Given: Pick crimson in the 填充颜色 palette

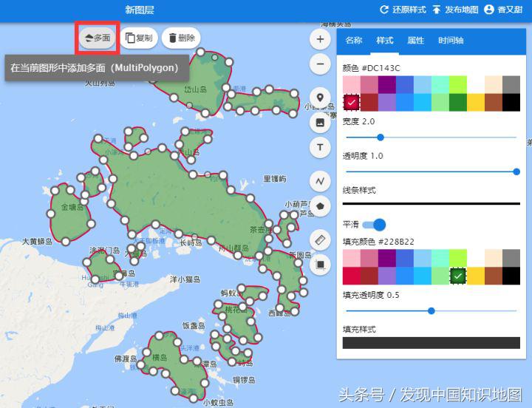Looking at the screenshot, I should [x=352, y=276].
